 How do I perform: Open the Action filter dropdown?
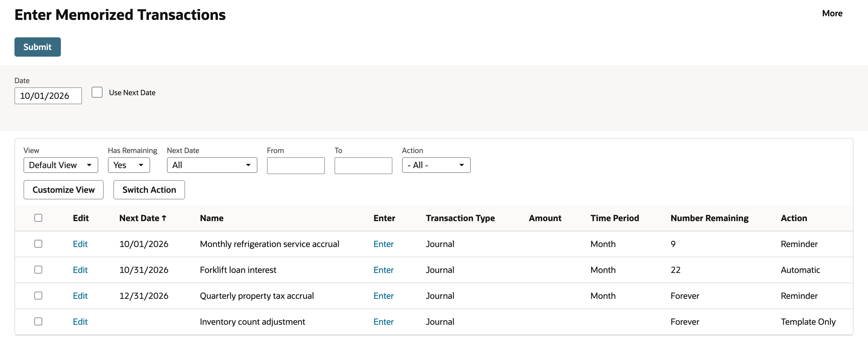[x=436, y=165]
